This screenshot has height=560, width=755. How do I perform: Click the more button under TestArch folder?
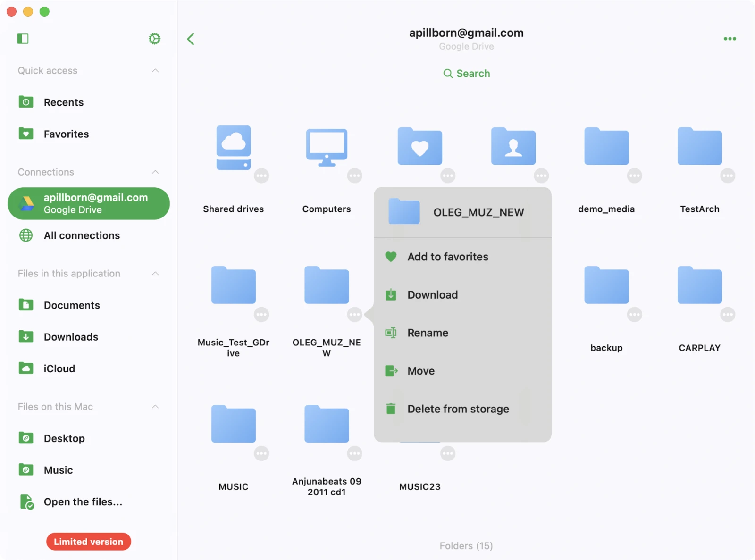(x=727, y=176)
